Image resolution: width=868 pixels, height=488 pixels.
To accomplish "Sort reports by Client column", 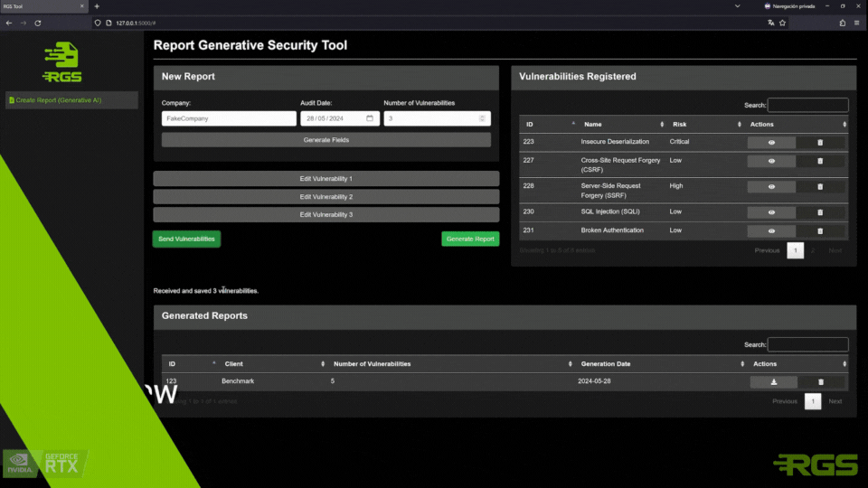I will 273,364.
